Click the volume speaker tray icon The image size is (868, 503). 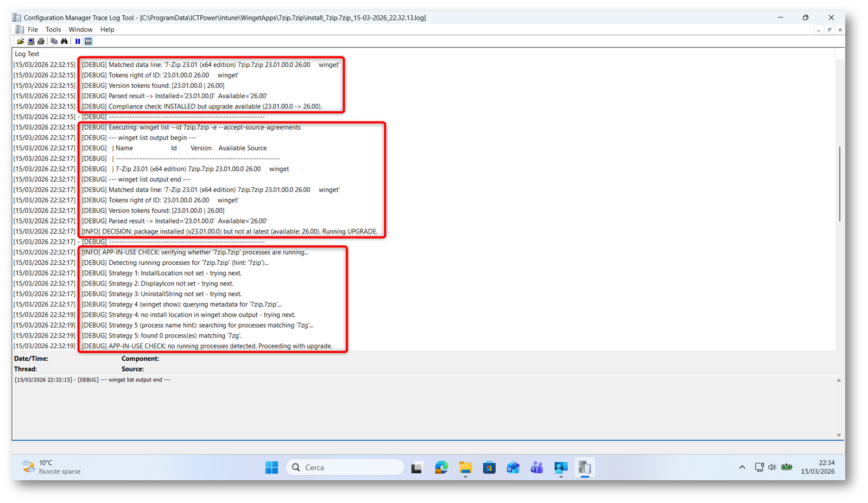pos(772,467)
